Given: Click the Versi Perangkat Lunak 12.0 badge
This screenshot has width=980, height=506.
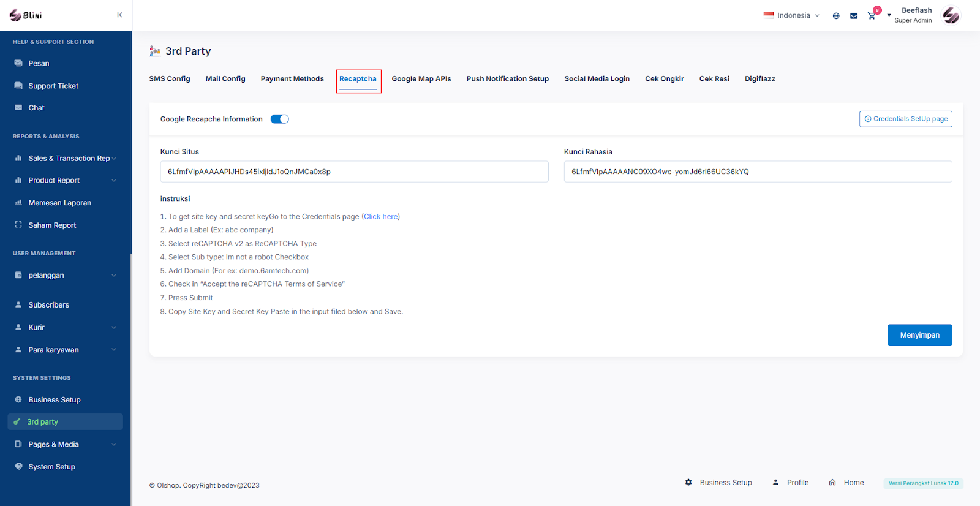Looking at the screenshot, I should coord(924,483).
